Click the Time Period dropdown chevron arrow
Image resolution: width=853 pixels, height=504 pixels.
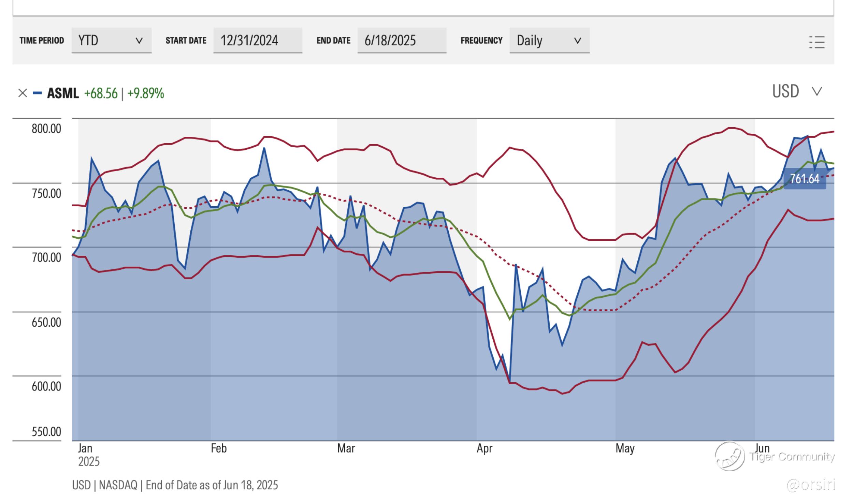[139, 41]
